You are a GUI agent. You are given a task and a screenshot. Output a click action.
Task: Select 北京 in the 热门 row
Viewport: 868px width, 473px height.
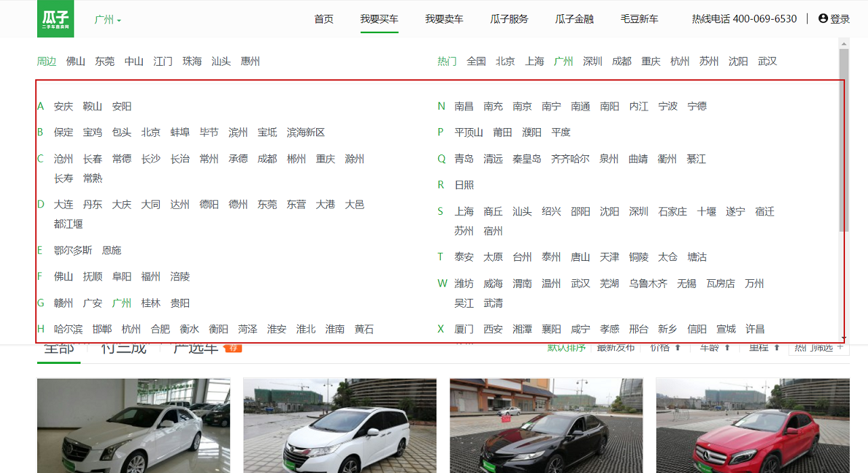point(505,61)
